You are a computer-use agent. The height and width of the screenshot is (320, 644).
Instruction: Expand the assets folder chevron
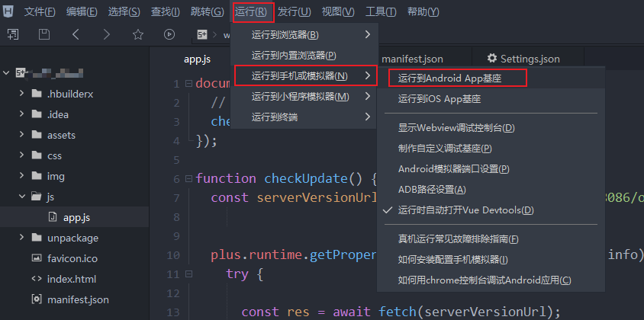click(21, 135)
